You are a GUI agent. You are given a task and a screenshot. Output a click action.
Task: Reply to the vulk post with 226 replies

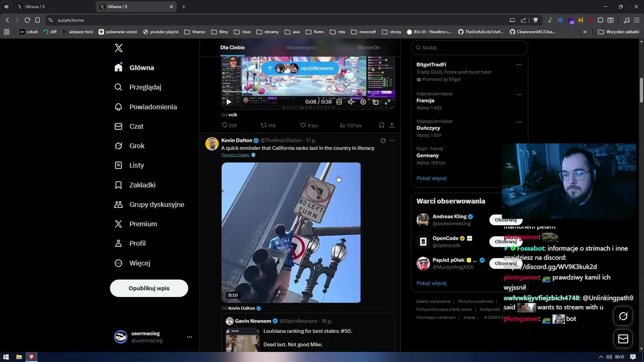pyautogui.click(x=229, y=125)
